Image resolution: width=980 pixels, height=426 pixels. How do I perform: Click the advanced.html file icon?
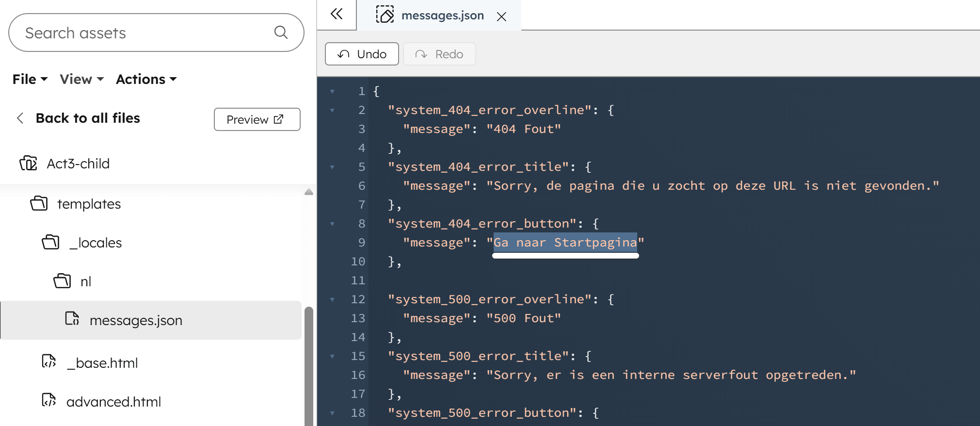48,400
